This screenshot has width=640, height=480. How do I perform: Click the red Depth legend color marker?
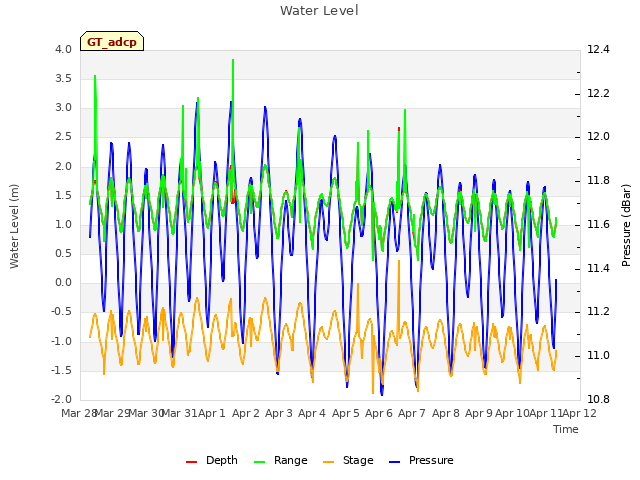[191, 462]
